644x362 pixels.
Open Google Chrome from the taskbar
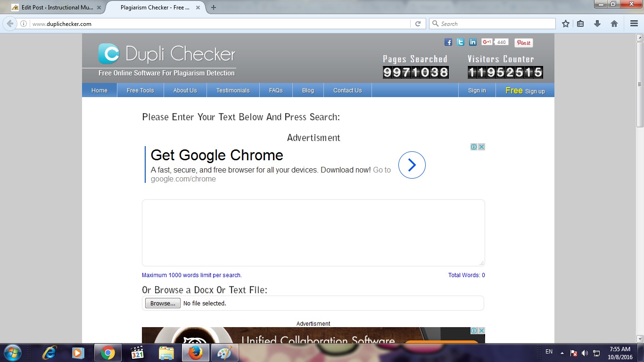[108, 353]
